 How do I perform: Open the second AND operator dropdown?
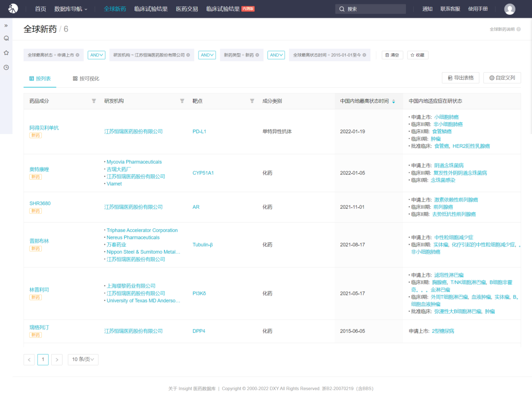click(x=207, y=55)
